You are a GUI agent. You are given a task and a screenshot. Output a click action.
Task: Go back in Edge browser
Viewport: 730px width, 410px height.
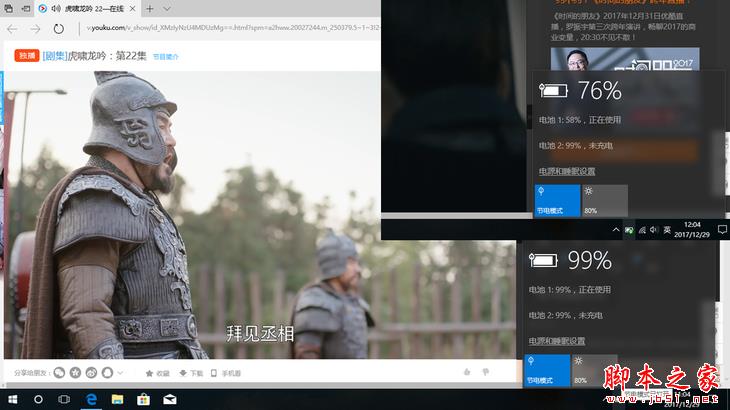point(12,29)
